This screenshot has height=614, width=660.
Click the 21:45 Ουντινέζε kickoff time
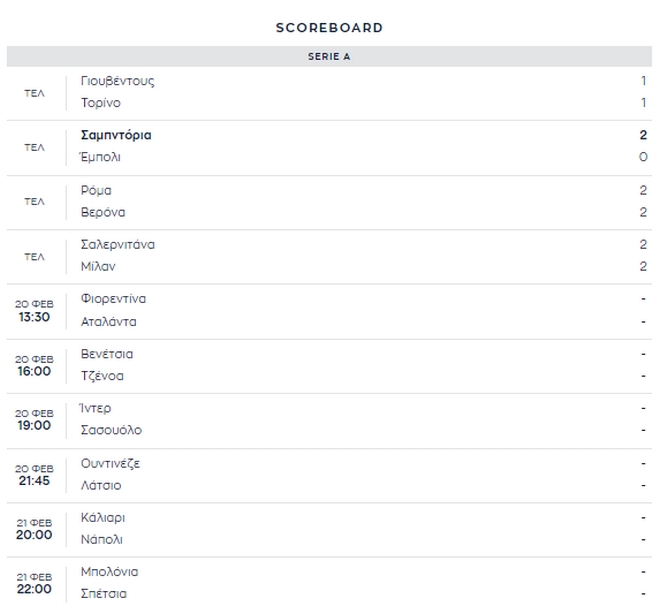pyautogui.click(x=34, y=480)
